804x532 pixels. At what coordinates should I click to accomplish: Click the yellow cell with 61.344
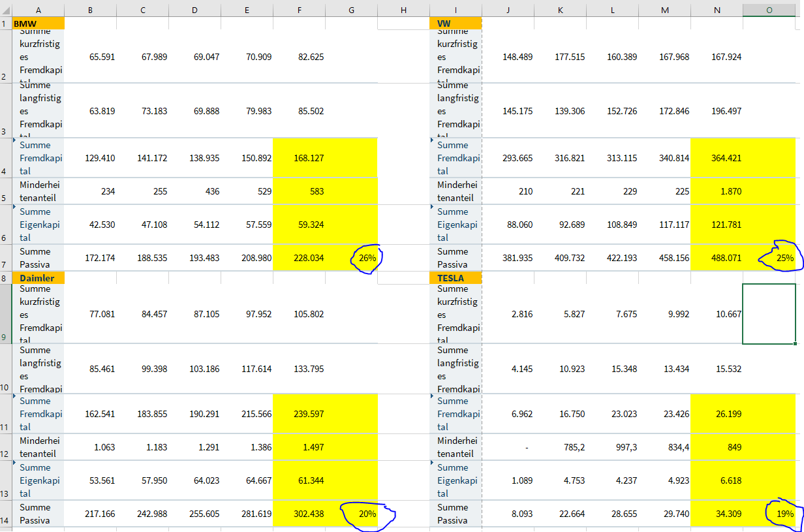[x=299, y=480]
